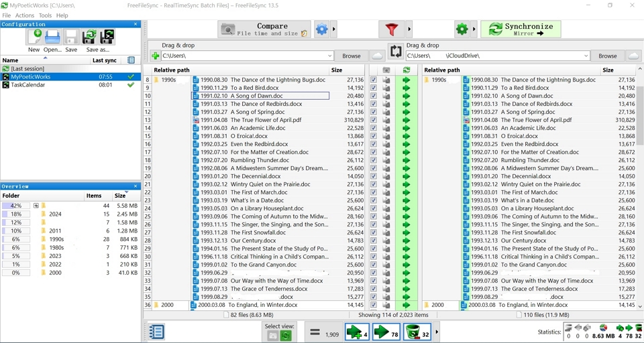Toggle equal files view showing 1,909
The width and height of the screenshot is (644, 343).
323,332
